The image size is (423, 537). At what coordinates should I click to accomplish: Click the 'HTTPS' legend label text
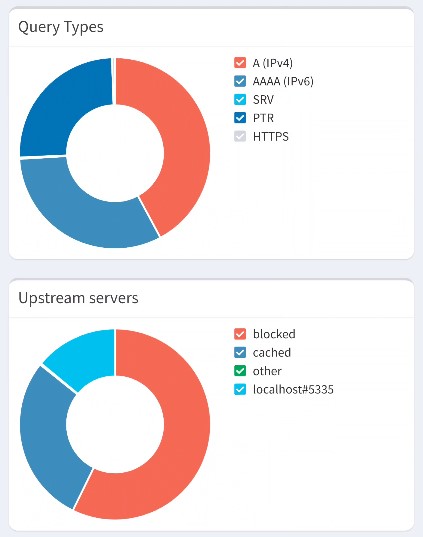pyautogui.click(x=271, y=136)
